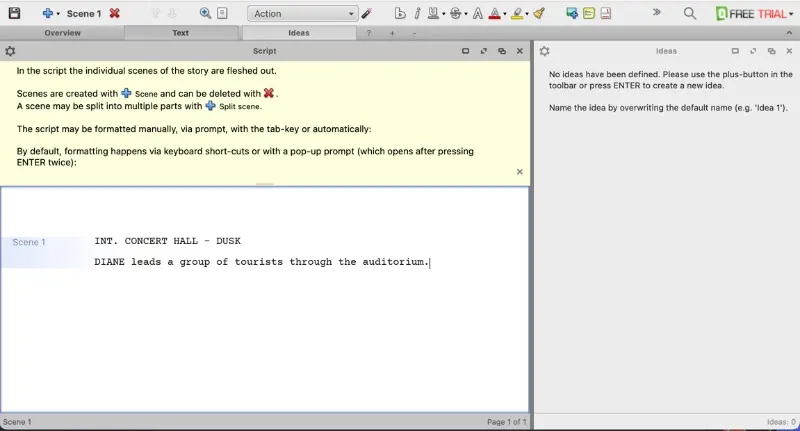Open the Ideas panel gear settings
Screen dimensions: 800x431
[x=545, y=51]
